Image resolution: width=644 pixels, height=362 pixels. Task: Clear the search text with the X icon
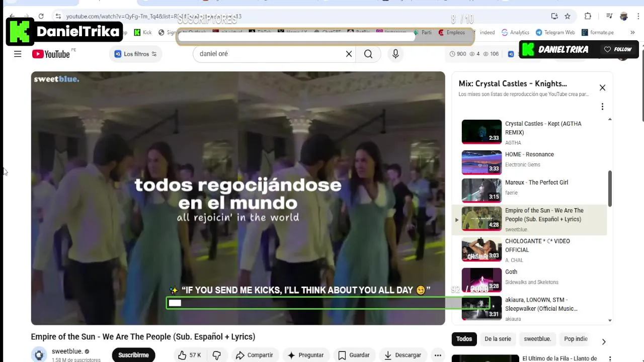(x=349, y=54)
